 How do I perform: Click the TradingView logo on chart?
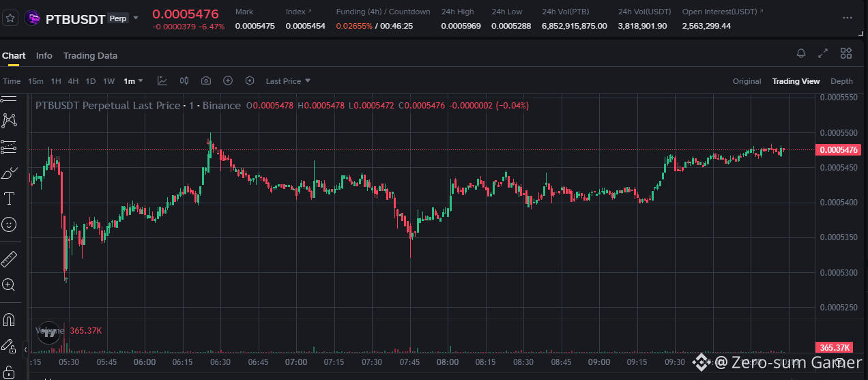pos(48,333)
